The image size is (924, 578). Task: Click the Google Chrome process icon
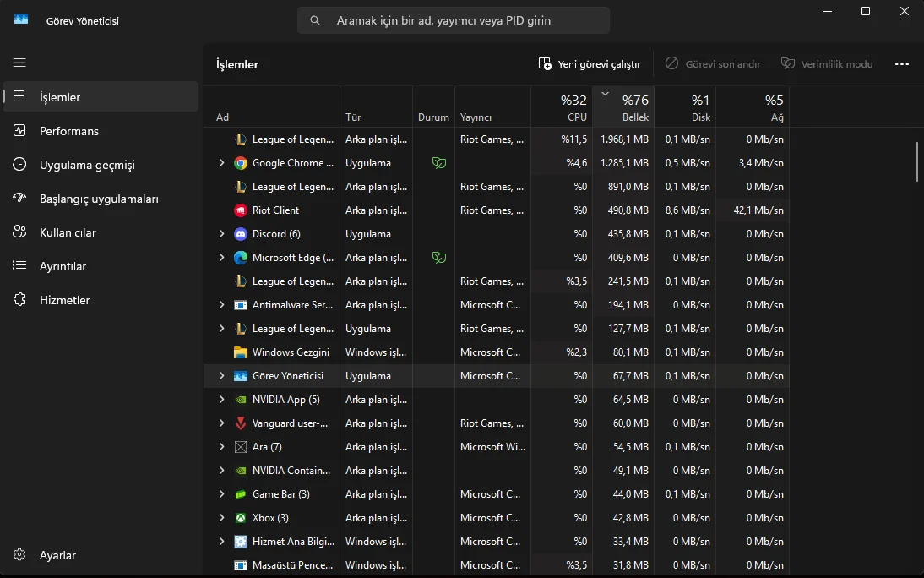241,163
